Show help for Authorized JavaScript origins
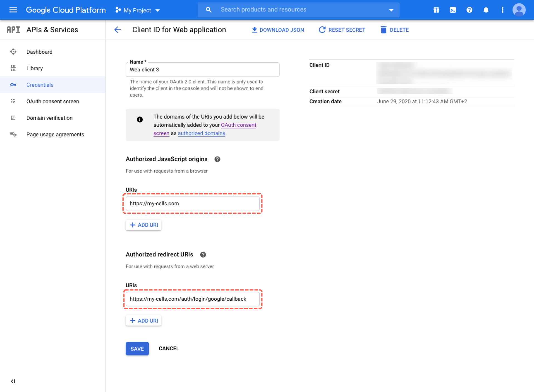 click(x=217, y=159)
